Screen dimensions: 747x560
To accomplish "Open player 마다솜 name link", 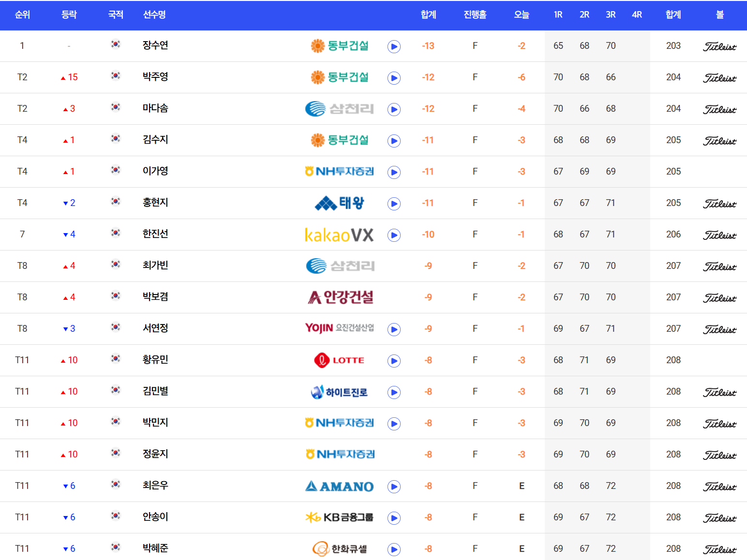I will 155,108.
